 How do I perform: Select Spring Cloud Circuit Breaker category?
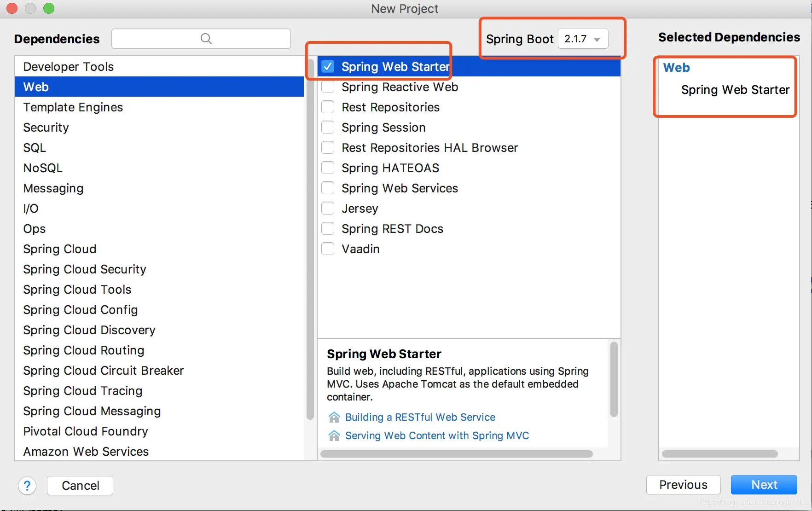159,371
